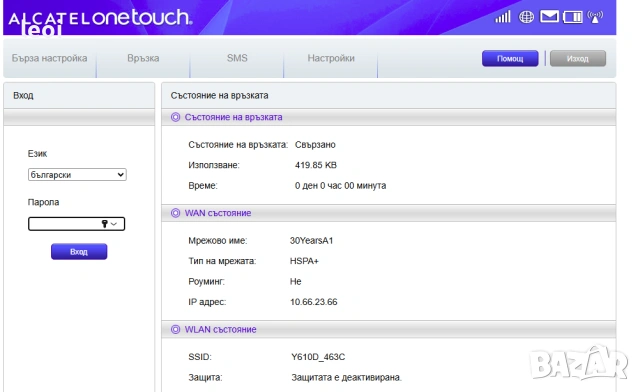
Task: Open the Бърза настройка tab
Action: [x=49, y=58]
